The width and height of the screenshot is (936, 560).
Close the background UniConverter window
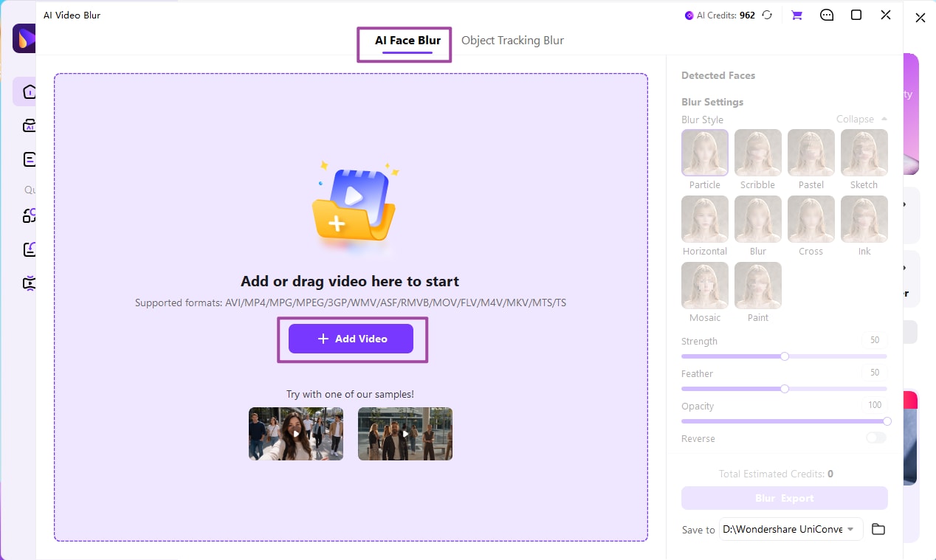920,18
